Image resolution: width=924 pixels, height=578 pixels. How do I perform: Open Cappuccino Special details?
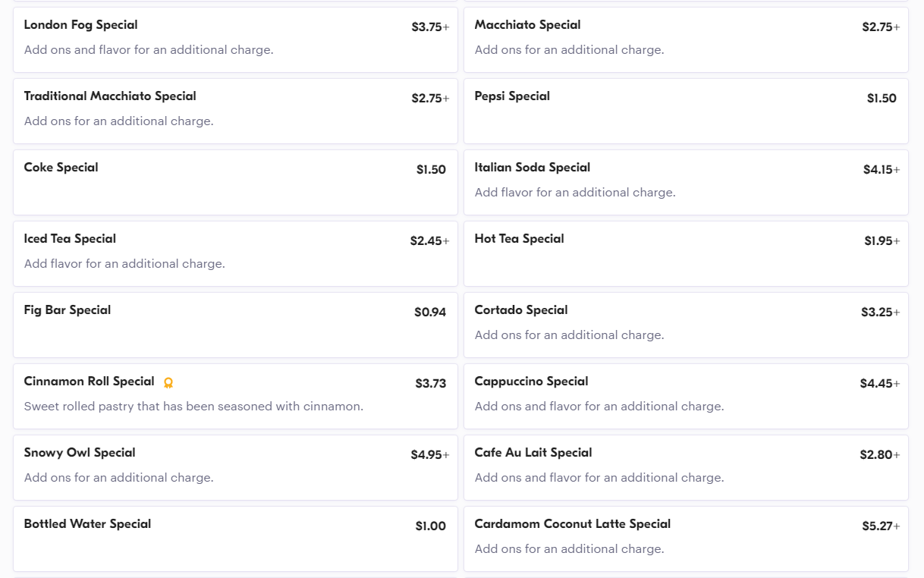click(x=686, y=396)
